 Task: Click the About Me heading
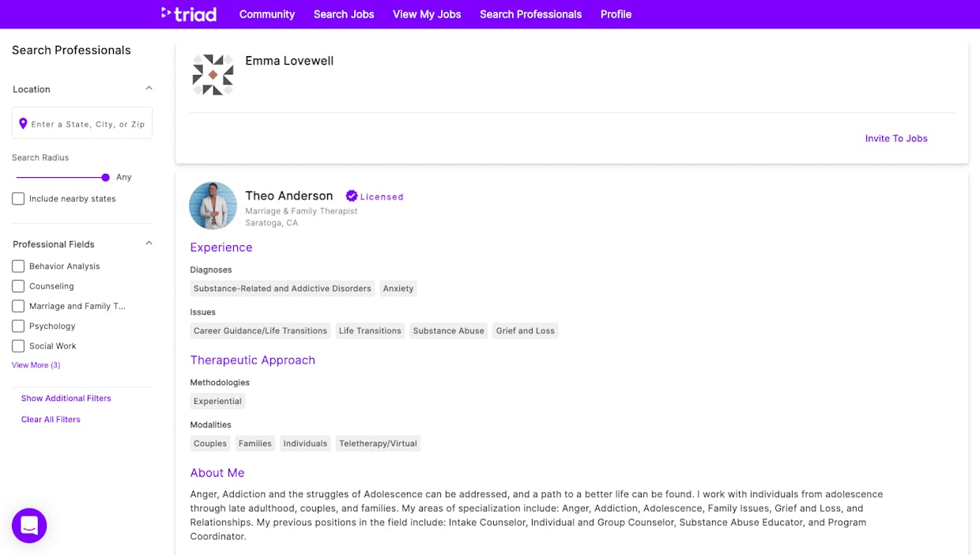coord(217,473)
